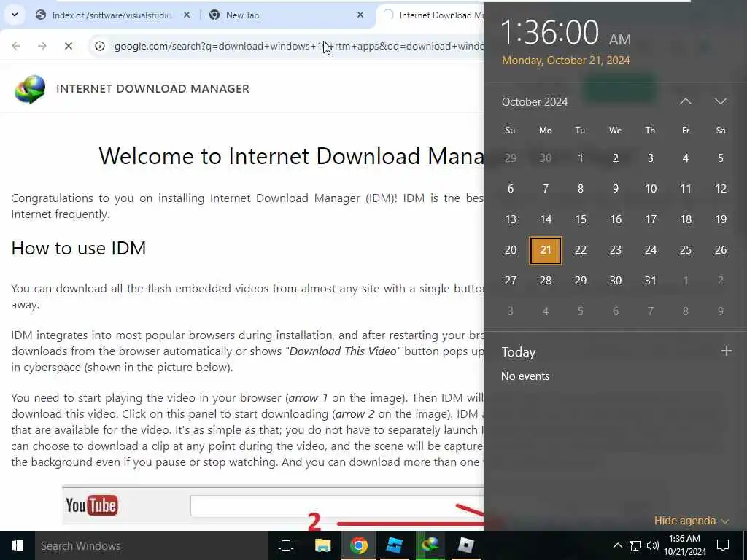This screenshot has width=747, height=560.
Task: Click the Monday, October 21, 2024 date link
Action: (565, 61)
